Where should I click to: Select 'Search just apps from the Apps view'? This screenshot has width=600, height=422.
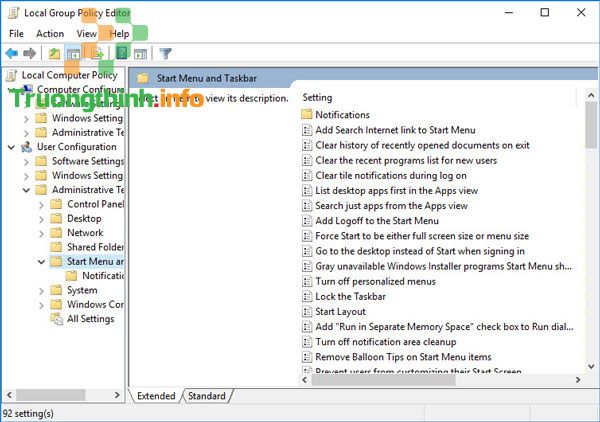point(391,205)
